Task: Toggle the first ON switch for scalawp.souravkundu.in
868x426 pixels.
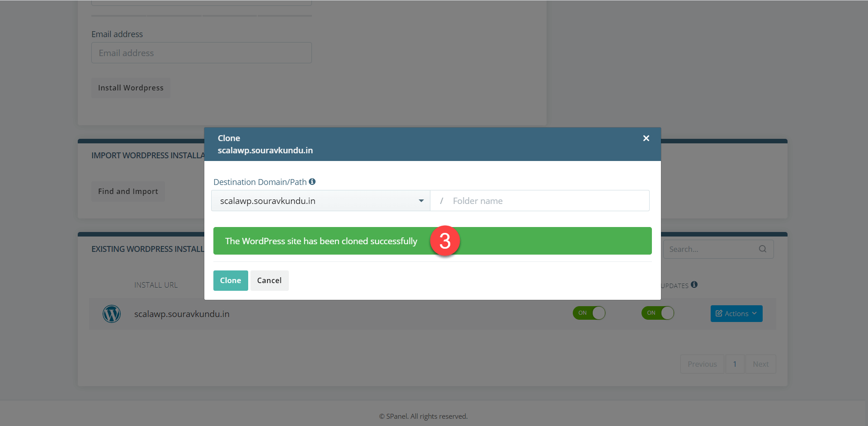Action: 589,313
